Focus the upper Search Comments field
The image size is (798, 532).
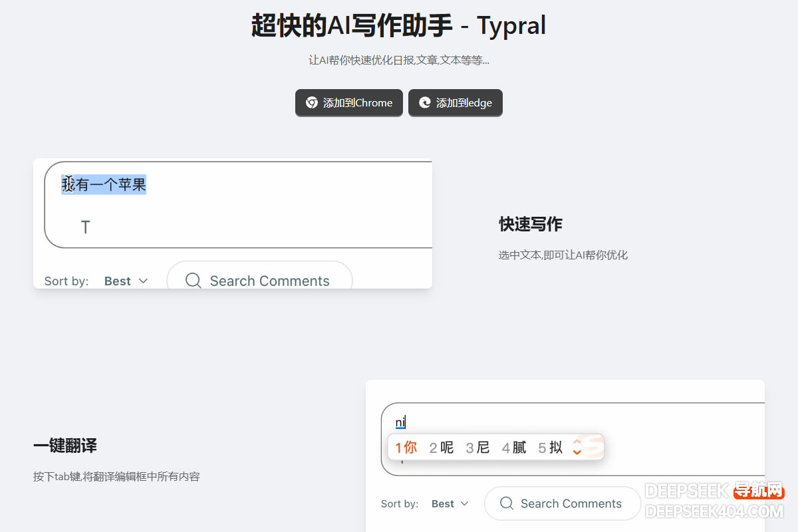point(269,281)
